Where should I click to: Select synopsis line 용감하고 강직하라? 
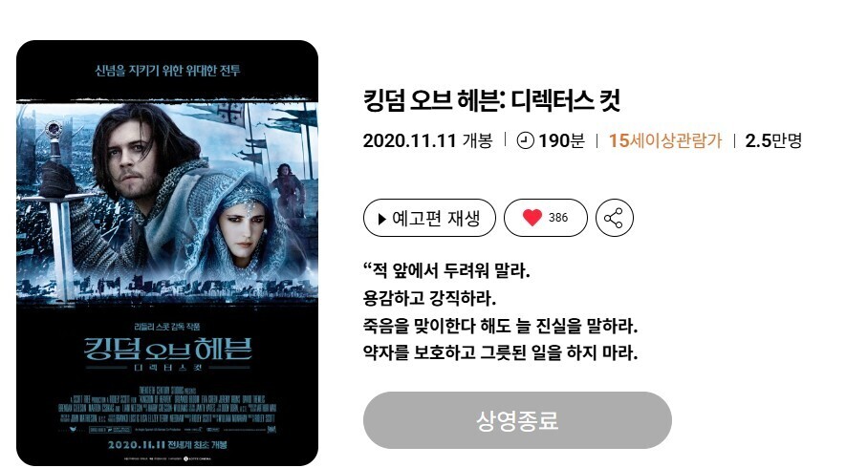(x=429, y=299)
